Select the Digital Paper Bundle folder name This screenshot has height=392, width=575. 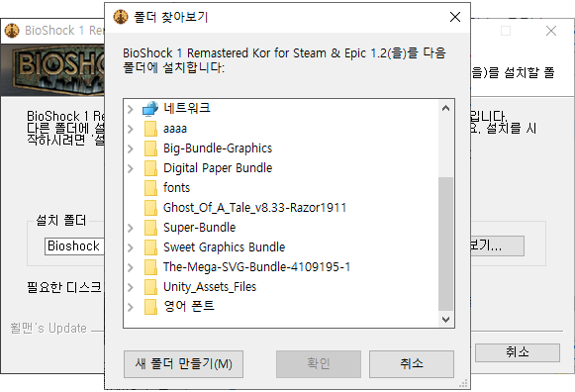(218, 168)
